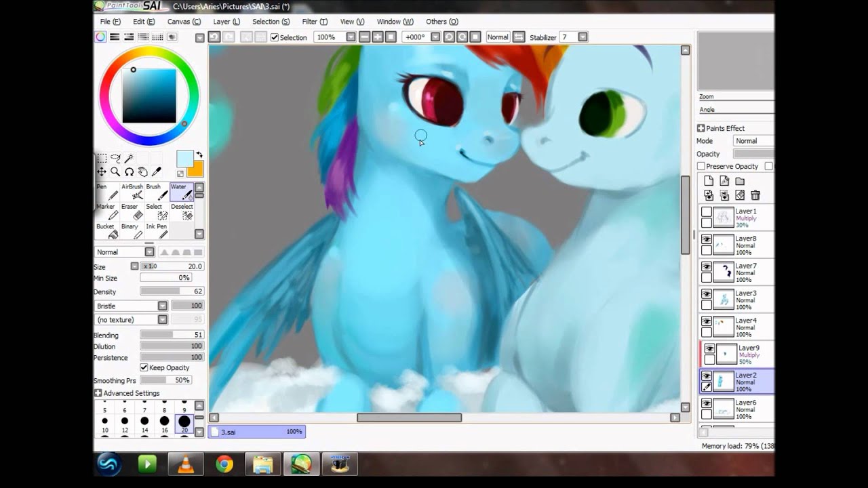Choose the Deselect brush tool

[x=181, y=212]
